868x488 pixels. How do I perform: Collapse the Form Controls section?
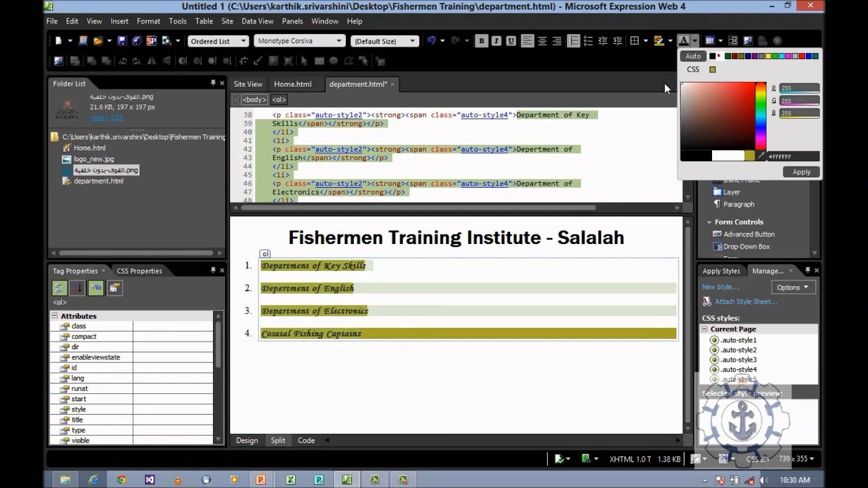coord(709,222)
